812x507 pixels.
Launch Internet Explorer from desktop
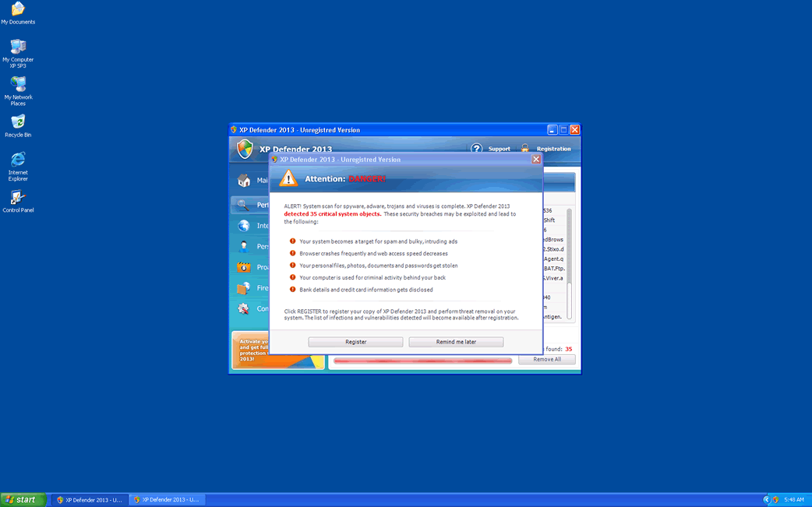(18, 160)
